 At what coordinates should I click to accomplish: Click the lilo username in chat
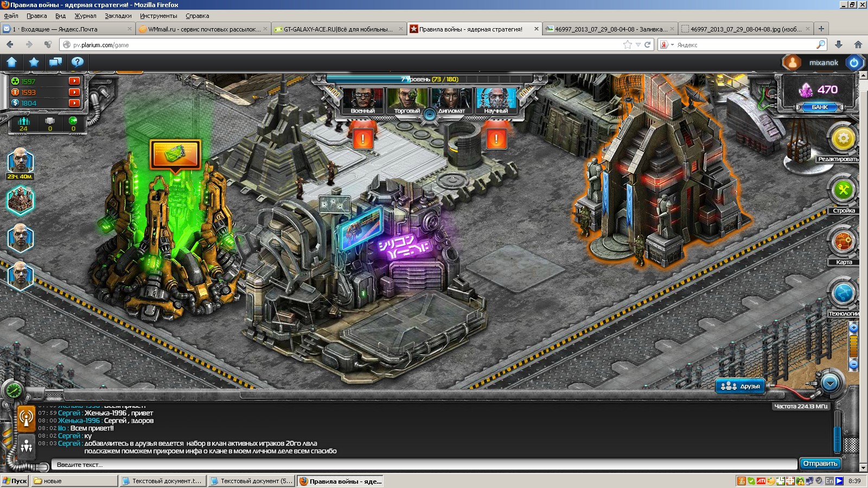[62, 428]
